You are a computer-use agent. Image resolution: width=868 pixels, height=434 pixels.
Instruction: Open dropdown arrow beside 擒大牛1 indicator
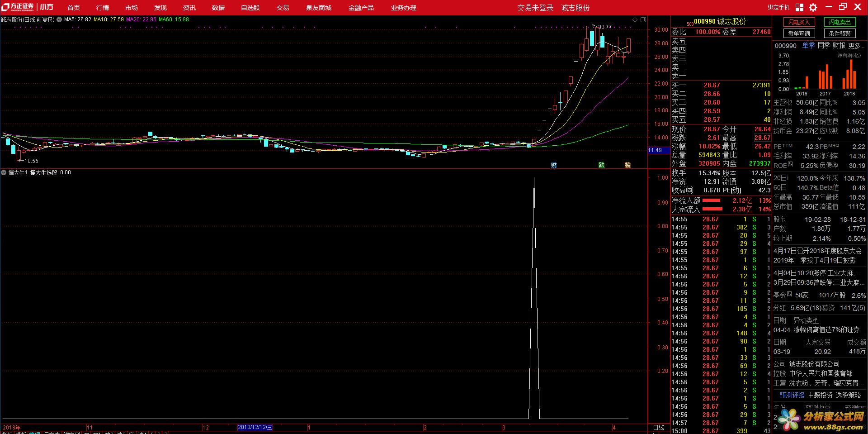(4, 172)
